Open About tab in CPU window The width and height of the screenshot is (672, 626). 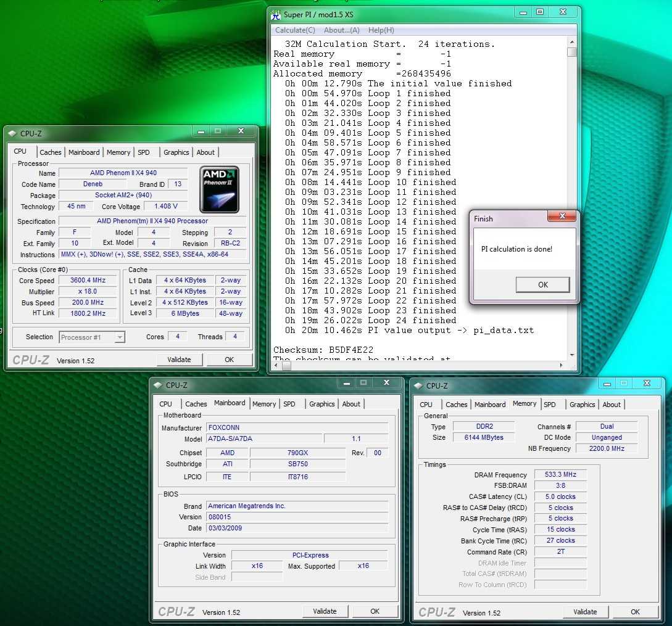click(x=205, y=152)
